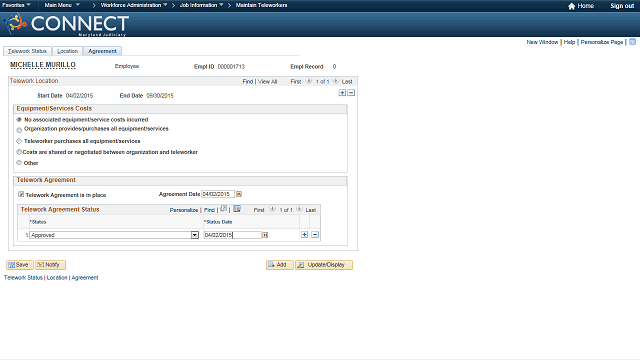Click Find in Telework Location header
Image resolution: width=640 pixels, height=360 pixels.
tap(248, 82)
